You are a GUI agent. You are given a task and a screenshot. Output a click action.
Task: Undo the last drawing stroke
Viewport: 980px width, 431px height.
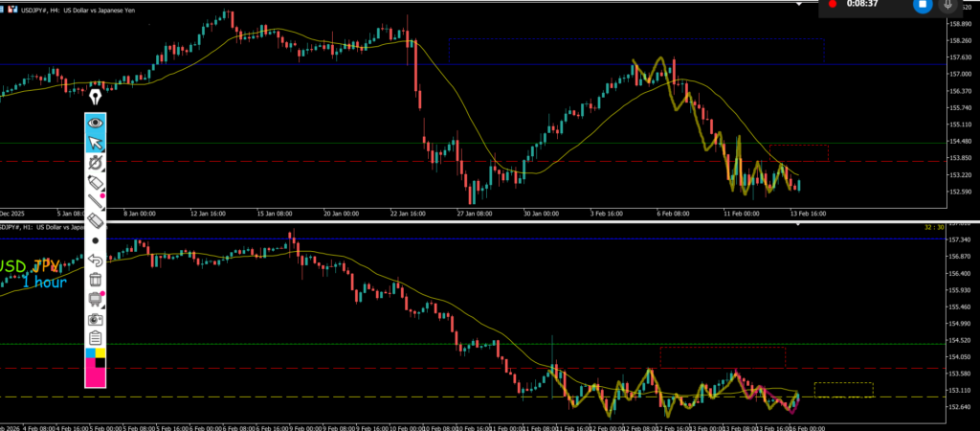pos(96,260)
